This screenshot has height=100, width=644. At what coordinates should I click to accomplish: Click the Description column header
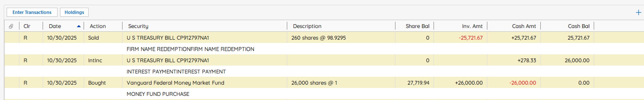(x=307, y=26)
